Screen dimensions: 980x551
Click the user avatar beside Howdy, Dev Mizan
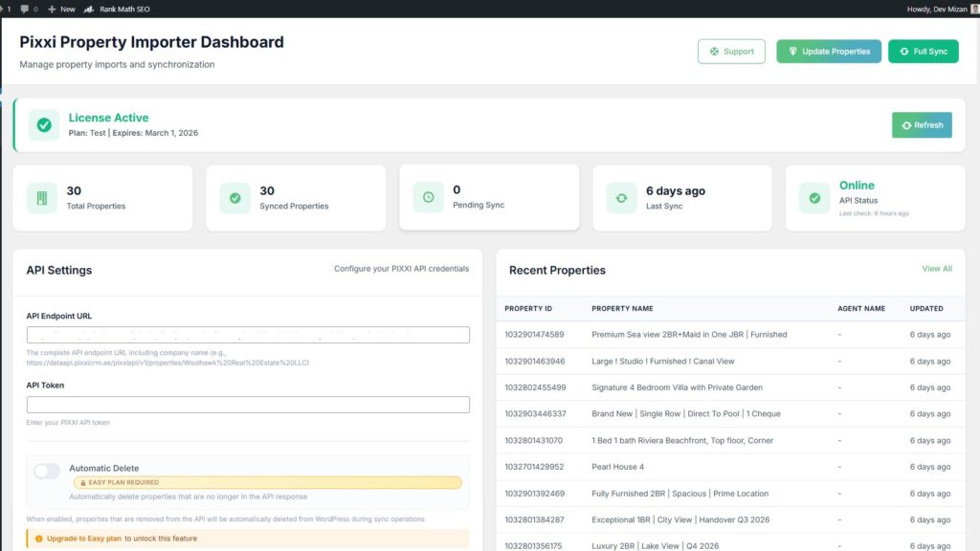click(x=974, y=9)
